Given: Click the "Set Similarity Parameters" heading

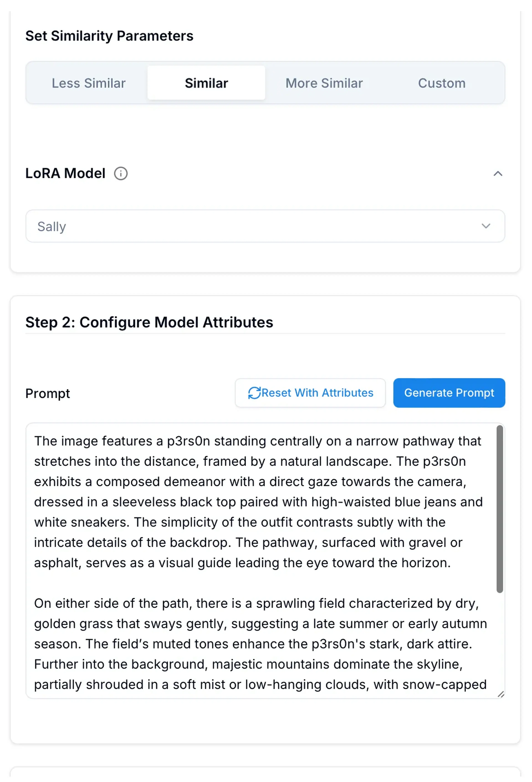Looking at the screenshot, I should point(109,36).
